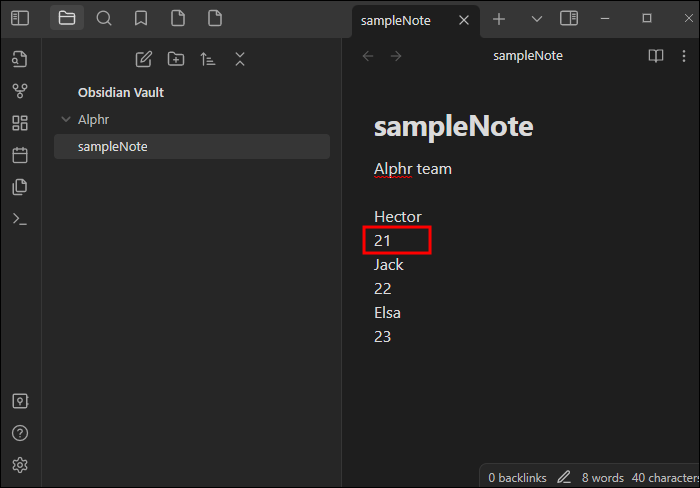Open today's daily note
Image resolution: width=700 pixels, height=488 pixels.
click(x=20, y=155)
